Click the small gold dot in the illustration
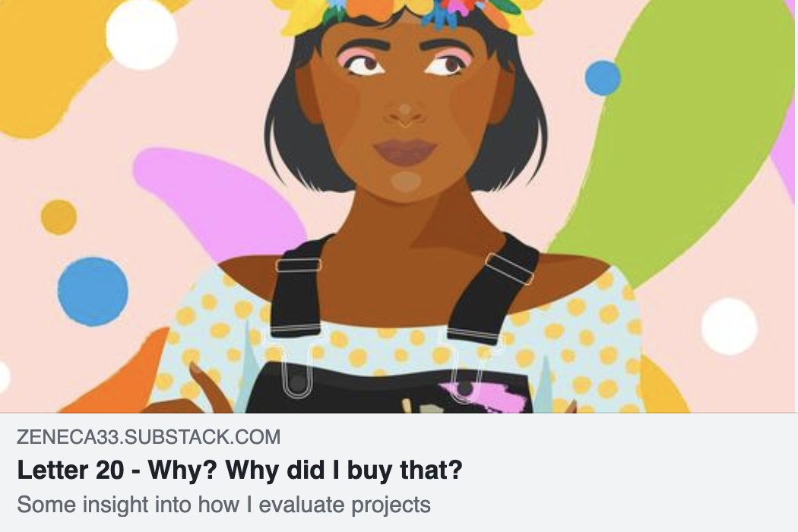This screenshot has height=532, width=798. [x=59, y=217]
